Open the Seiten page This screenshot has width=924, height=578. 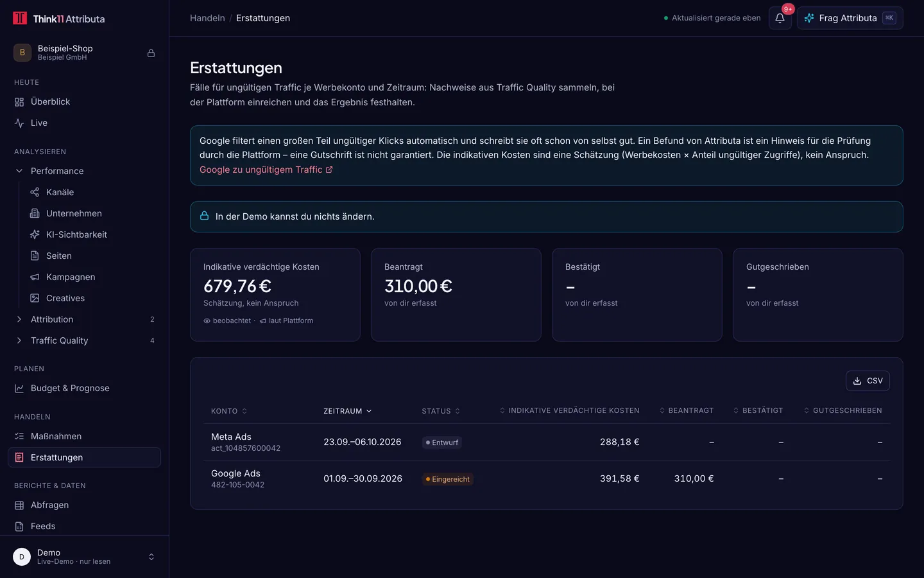92,256
